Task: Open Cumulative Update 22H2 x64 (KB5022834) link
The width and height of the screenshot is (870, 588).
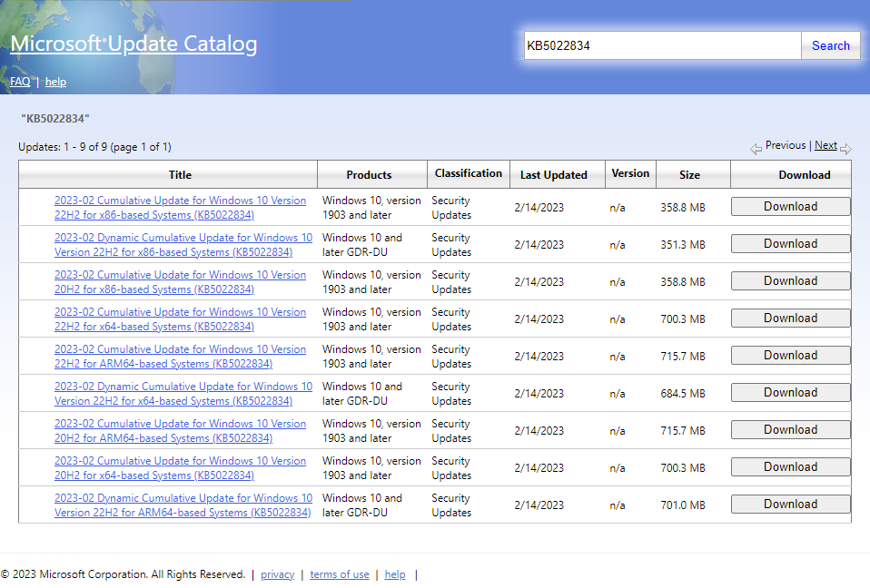Action: 181,319
